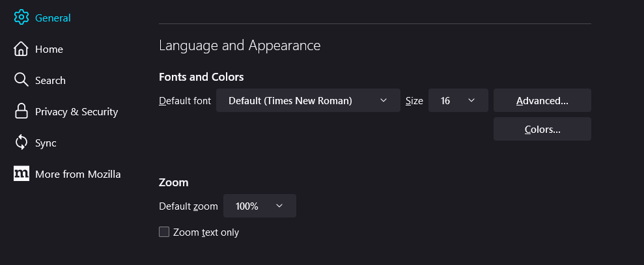Click the Sync arrows icon

pos(21,143)
